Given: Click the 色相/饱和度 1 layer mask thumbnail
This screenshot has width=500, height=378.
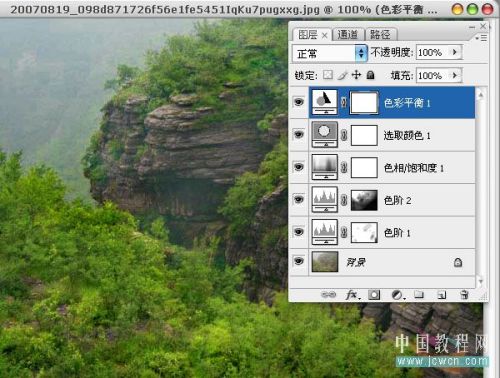Looking at the screenshot, I should pos(364,168).
